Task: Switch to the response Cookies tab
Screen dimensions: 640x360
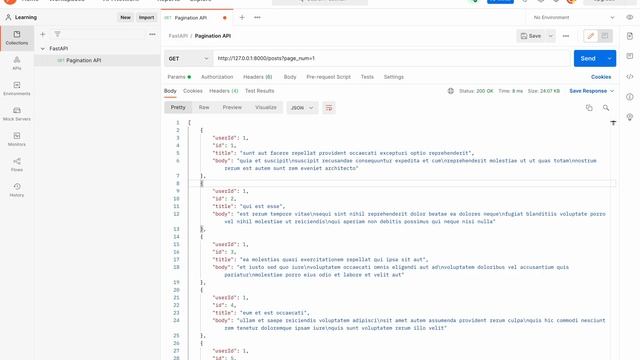Action: point(193,91)
